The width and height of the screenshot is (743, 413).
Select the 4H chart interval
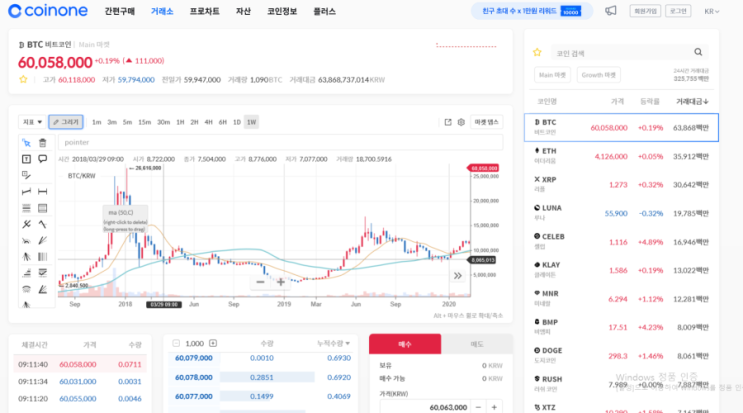(208, 122)
